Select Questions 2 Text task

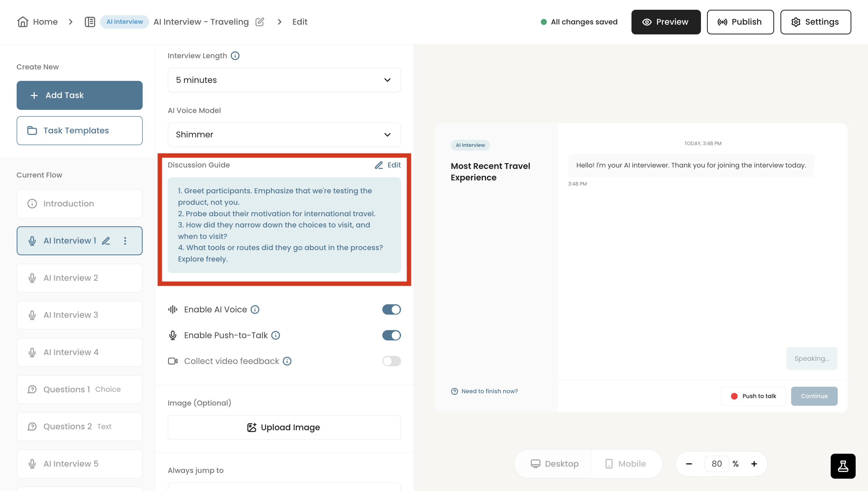click(x=80, y=426)
